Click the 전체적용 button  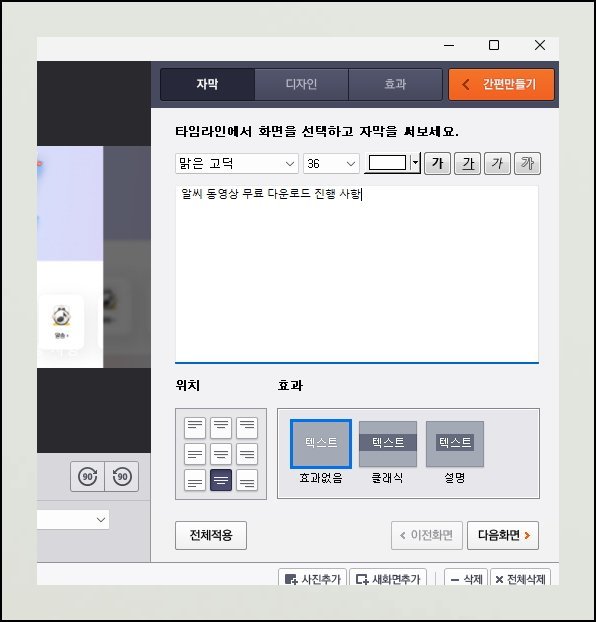211,536
